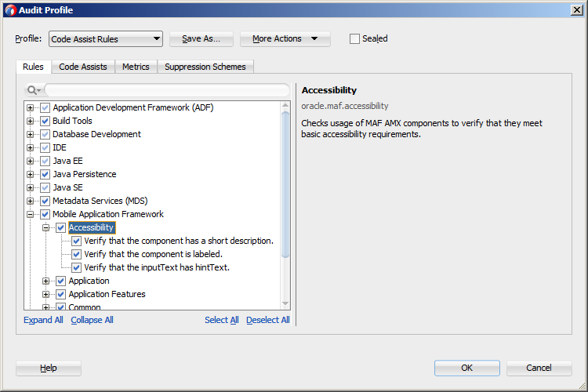Expand the Java EE node
Viewport: 588px width, 392px height.
pos(30,161)
